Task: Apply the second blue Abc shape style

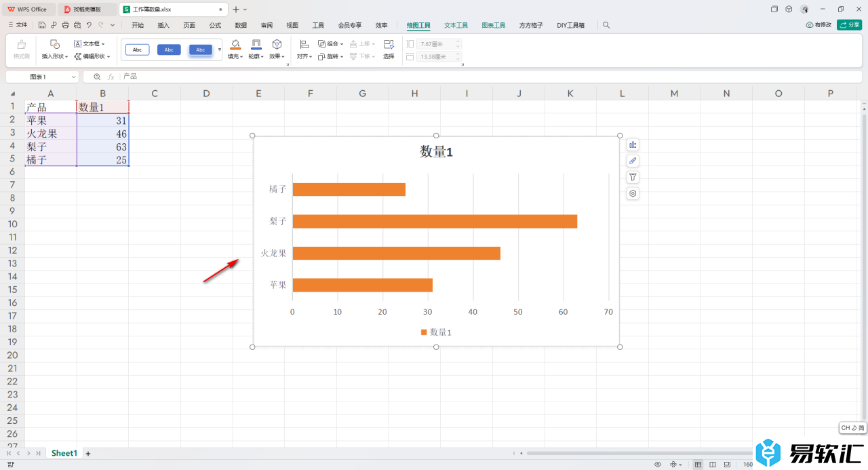Action: (169, 50)
